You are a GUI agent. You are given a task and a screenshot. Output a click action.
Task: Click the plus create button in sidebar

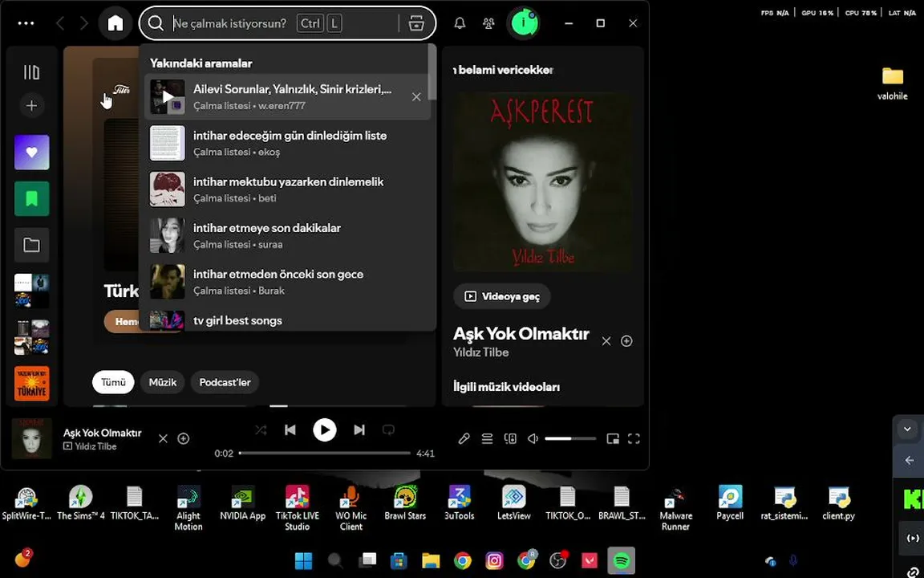tap(32, 106)
